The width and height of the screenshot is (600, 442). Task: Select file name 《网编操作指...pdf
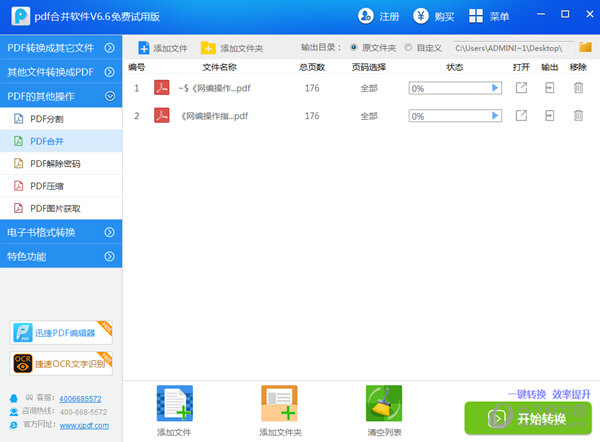[x=215, y=116]
